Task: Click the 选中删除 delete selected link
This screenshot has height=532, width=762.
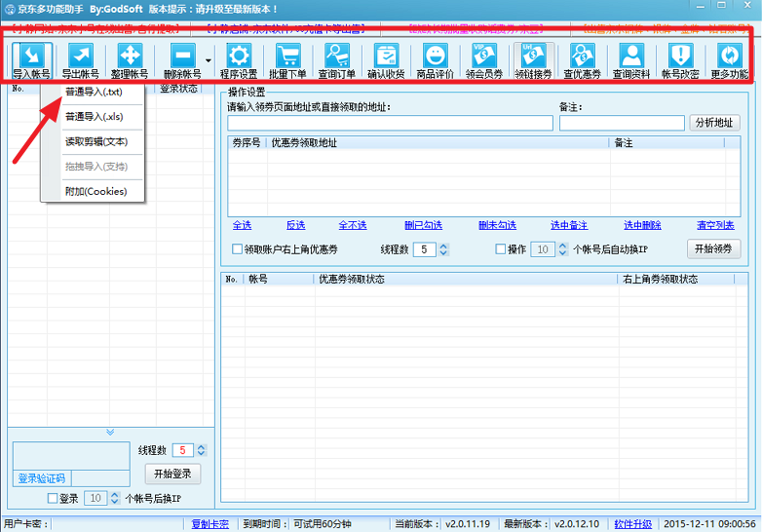Action: (642, 225)
